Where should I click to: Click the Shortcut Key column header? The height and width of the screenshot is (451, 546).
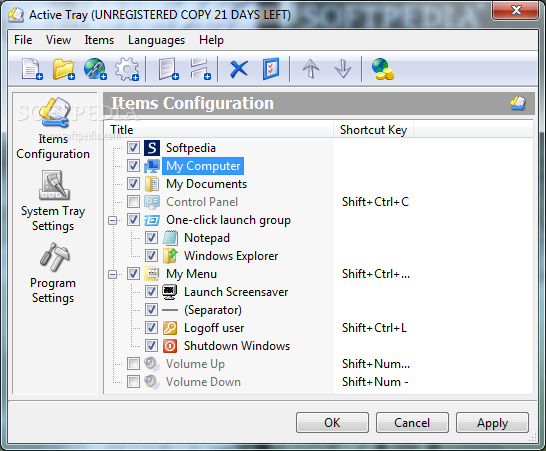[373, 130]
